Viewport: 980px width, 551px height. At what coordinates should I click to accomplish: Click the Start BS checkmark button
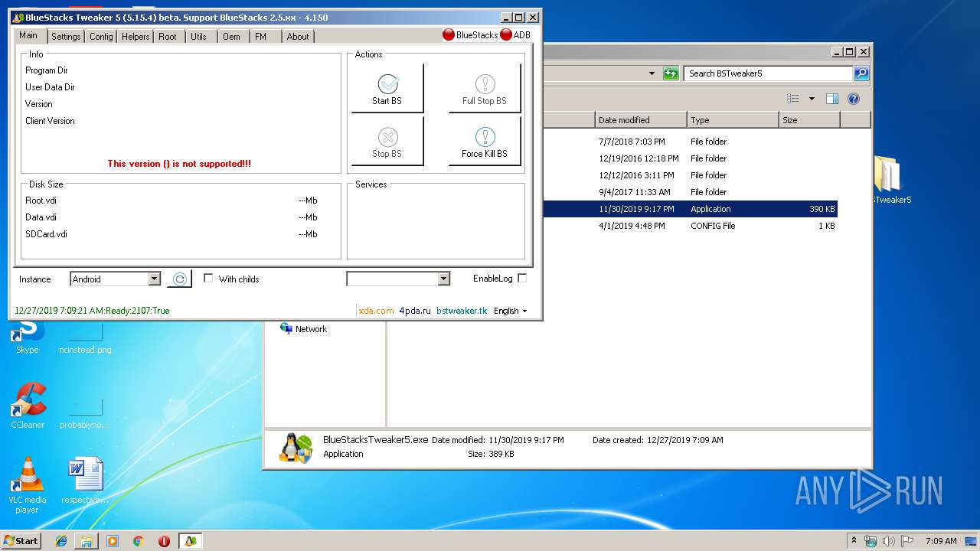[x=387, y=88]
